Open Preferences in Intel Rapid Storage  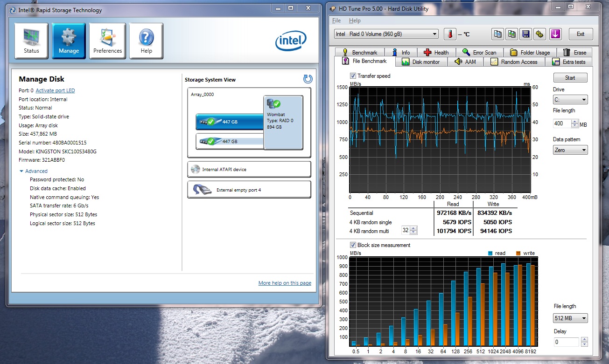pyautogui.click(x=107, y=41)
